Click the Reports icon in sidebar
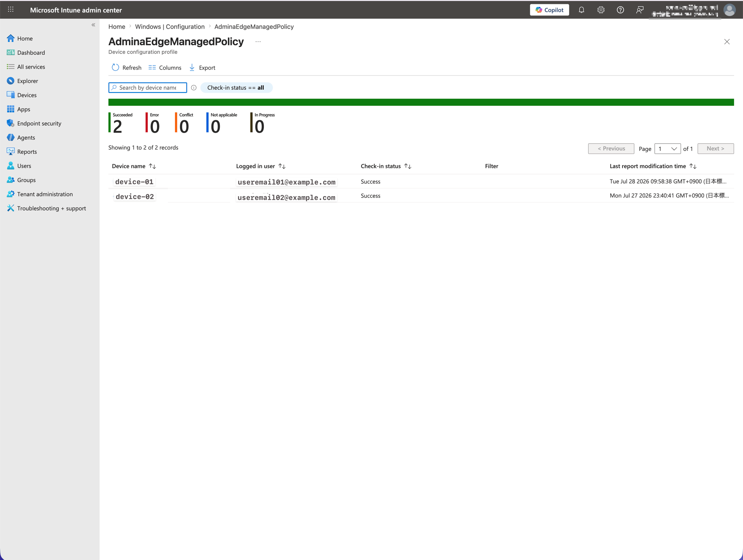The image size is (743, 560). coord(10,152)
